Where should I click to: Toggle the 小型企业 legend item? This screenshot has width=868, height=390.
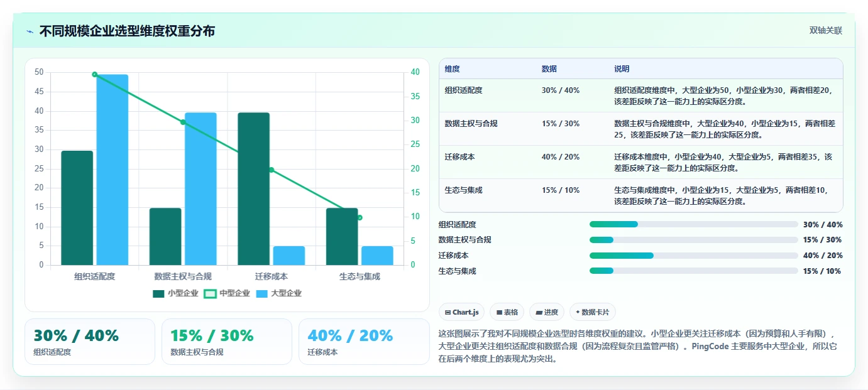click(x=175, y=293)
